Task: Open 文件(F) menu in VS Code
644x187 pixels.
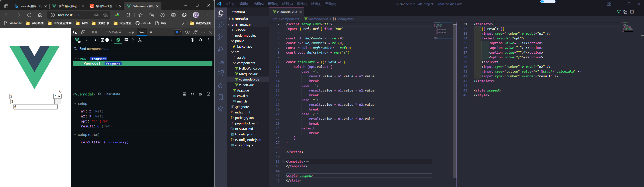Action: pyautogui.click(x=230, y=4)
